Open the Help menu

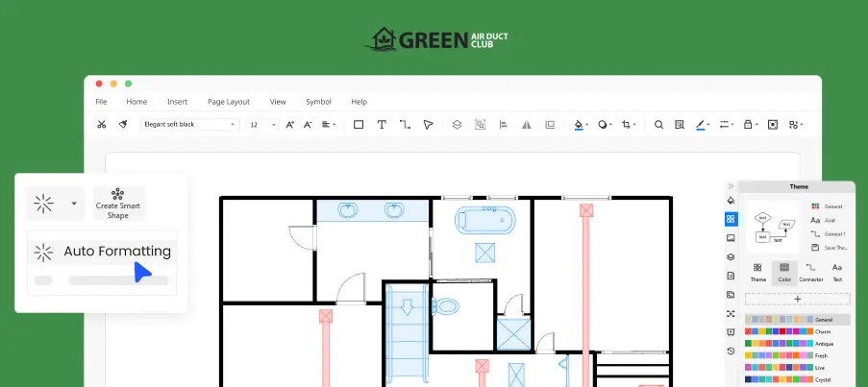click(359, 102)
